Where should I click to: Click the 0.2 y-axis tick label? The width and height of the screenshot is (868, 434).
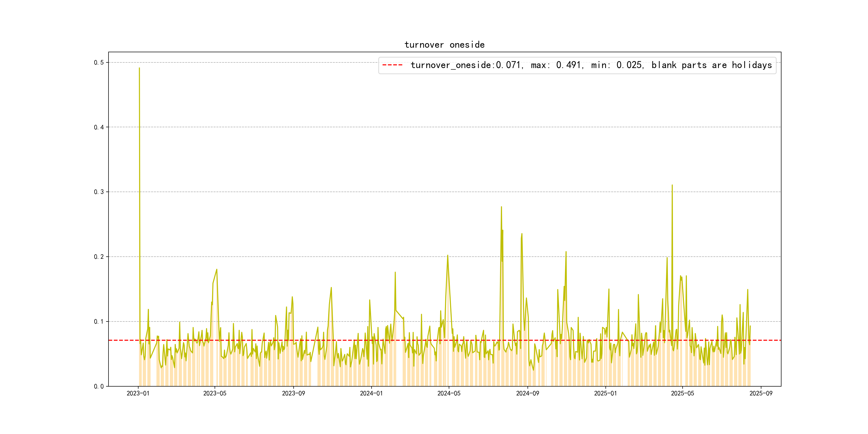click(99, 257)
